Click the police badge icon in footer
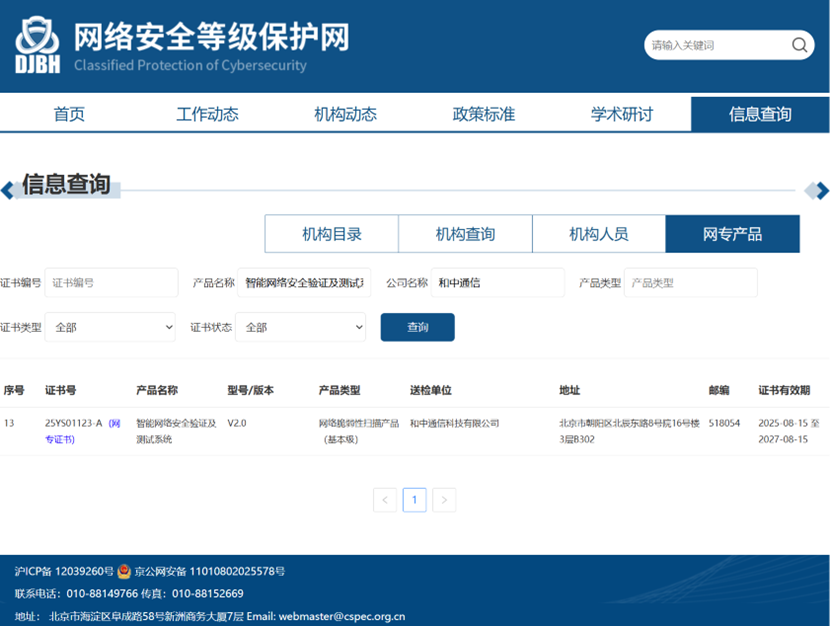The image size is (830, 626). [124, 572]
